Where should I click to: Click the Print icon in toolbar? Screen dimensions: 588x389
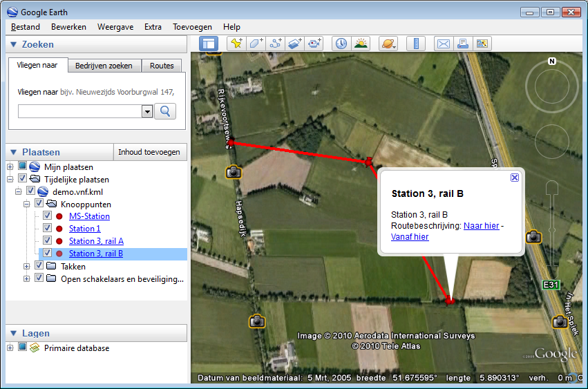pos(462,44)
